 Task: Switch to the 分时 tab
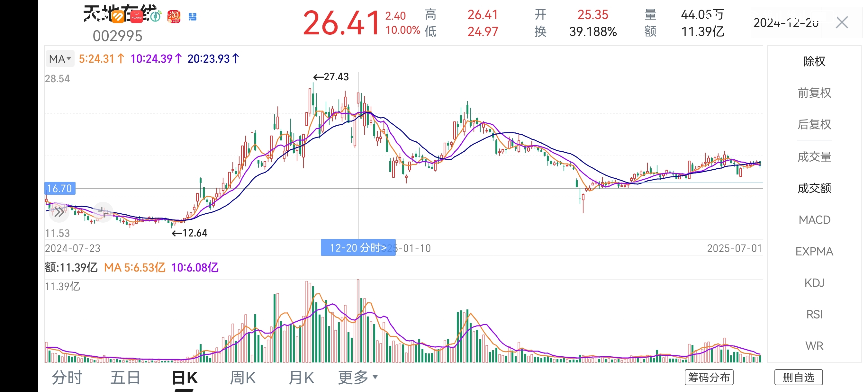67,378
